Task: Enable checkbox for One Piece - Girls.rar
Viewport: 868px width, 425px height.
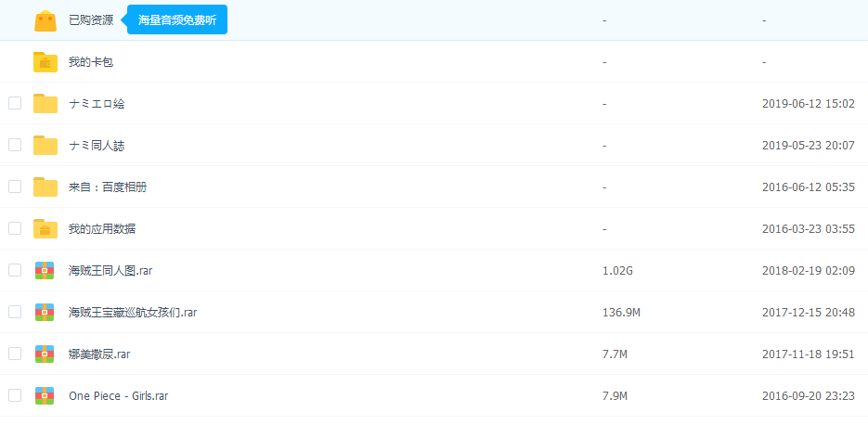Action: tap(15, 395)
